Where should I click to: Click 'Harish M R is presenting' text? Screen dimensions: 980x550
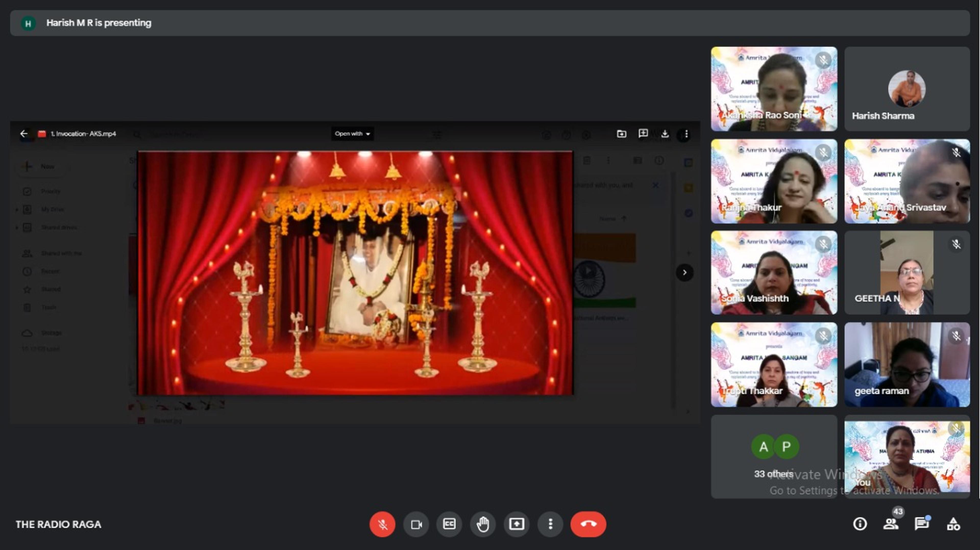coord(99,23)
